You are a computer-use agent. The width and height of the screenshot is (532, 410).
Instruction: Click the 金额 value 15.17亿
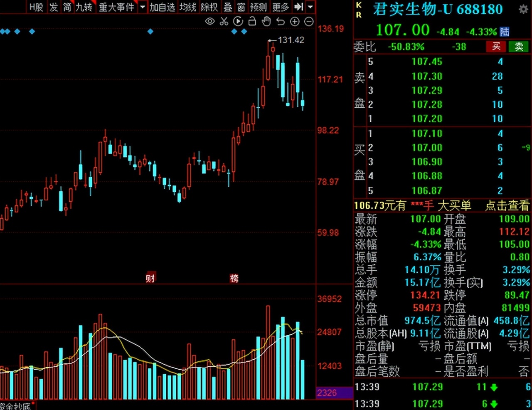pyautogui.click(x=422, y=282)
